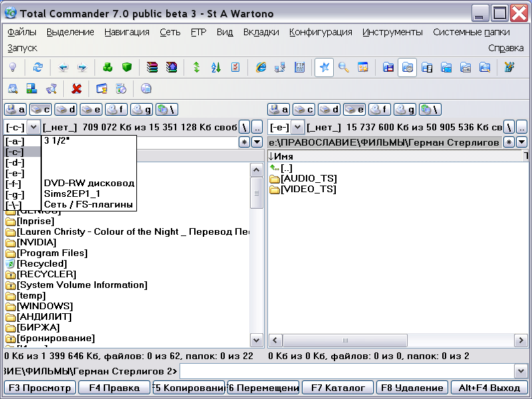Switch left panel to DVD drive f button
532x399 pixels.
(x=116, y=110)
